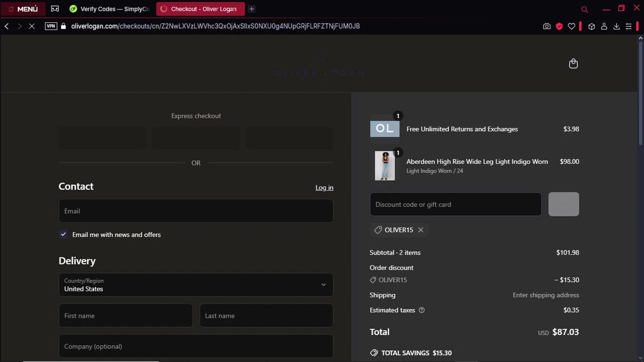Click the third express checkout button
The width and height of the screenshot is (644, 362).
point(289,138)
